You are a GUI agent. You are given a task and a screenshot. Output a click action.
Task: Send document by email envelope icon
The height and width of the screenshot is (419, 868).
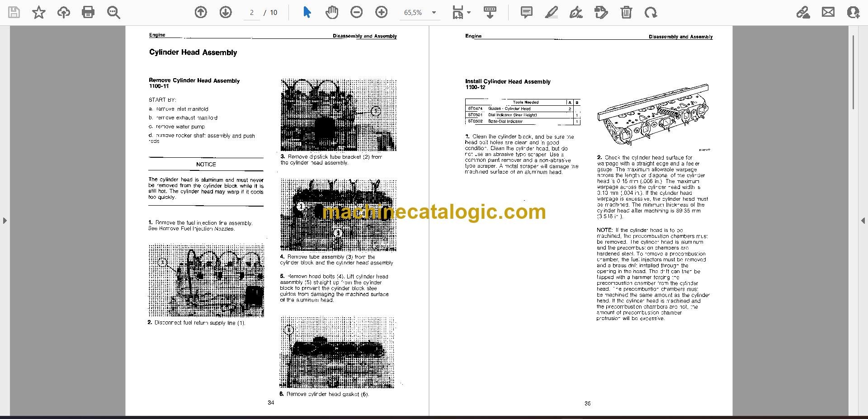[x=828, y=12]
